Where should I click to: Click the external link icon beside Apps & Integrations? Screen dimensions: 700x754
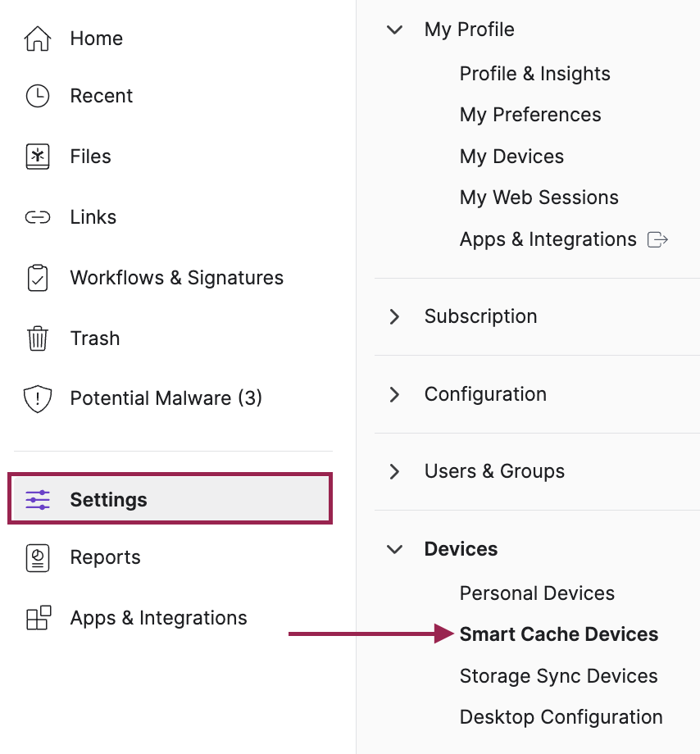[x=657, y=239]
